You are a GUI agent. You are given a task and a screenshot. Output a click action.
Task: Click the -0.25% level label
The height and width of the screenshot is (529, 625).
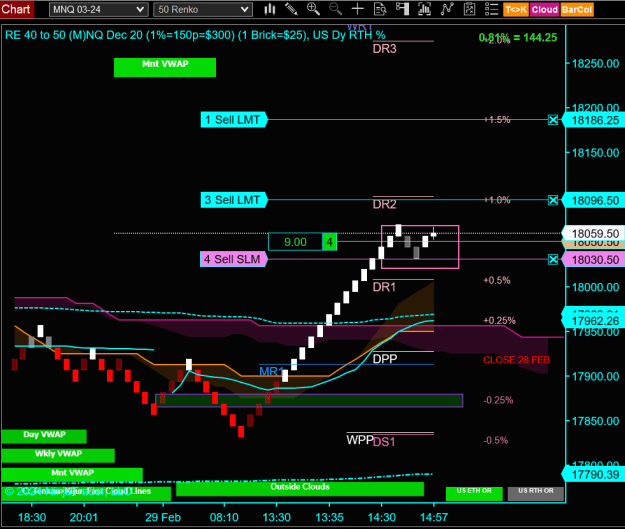pos(498,400)
